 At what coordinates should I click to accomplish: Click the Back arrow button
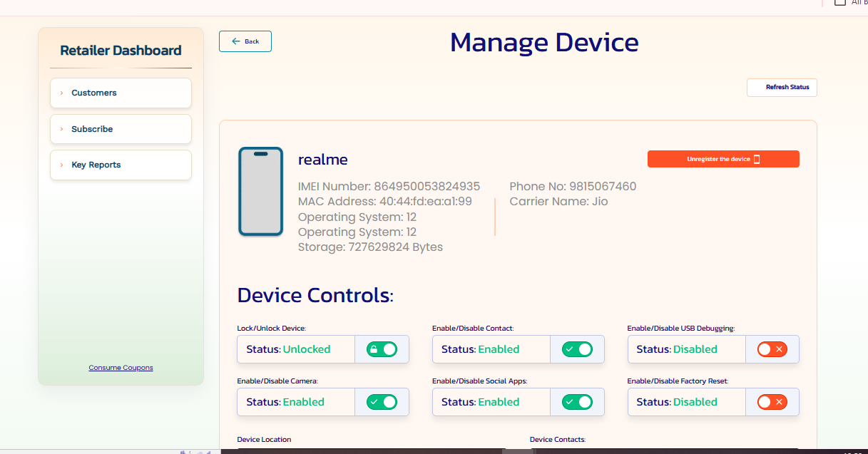click(245, 41)
